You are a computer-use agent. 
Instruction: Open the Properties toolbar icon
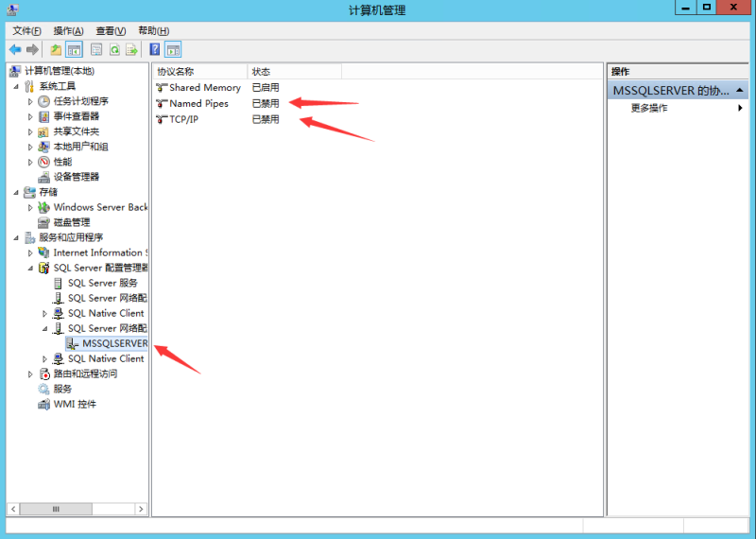coord(96,49)
